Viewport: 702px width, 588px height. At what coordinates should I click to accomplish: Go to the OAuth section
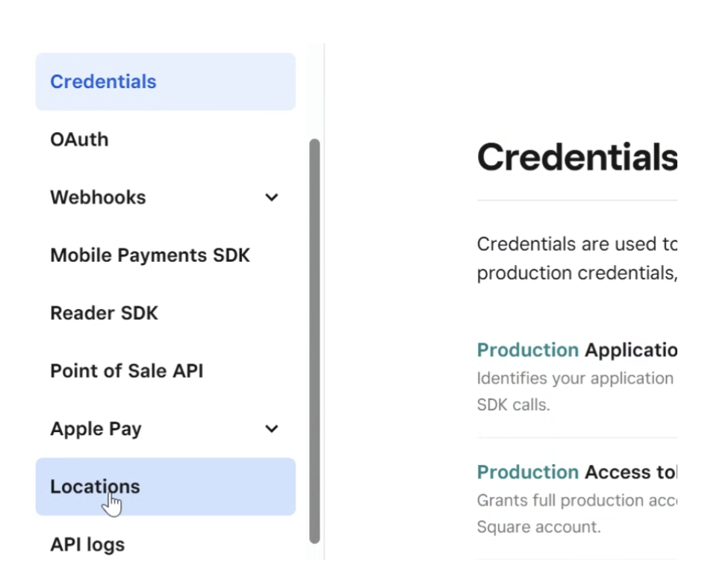(79, 140)
